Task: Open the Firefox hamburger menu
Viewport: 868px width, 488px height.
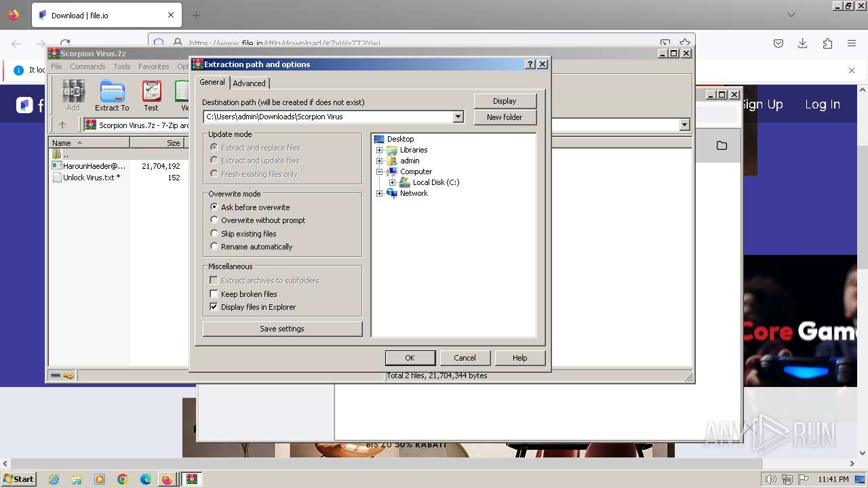Action: (852, 43)
